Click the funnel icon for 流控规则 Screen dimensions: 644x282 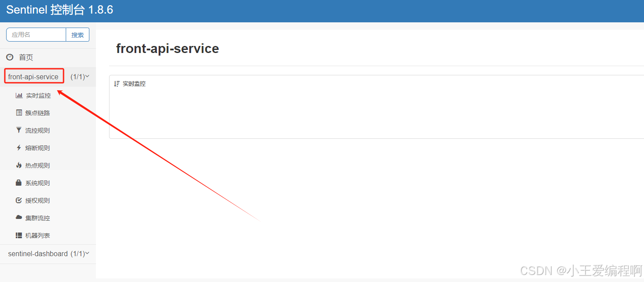(x=19, y=130)
